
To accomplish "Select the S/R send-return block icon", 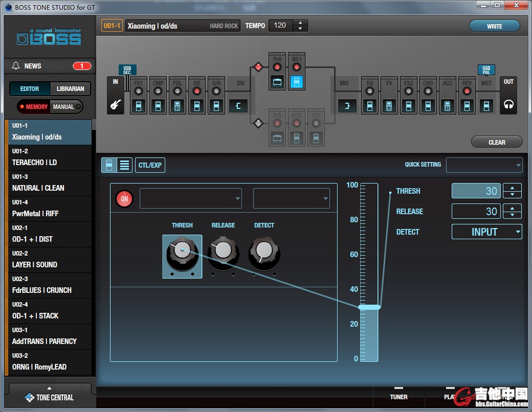I will (x=216, y=106).
